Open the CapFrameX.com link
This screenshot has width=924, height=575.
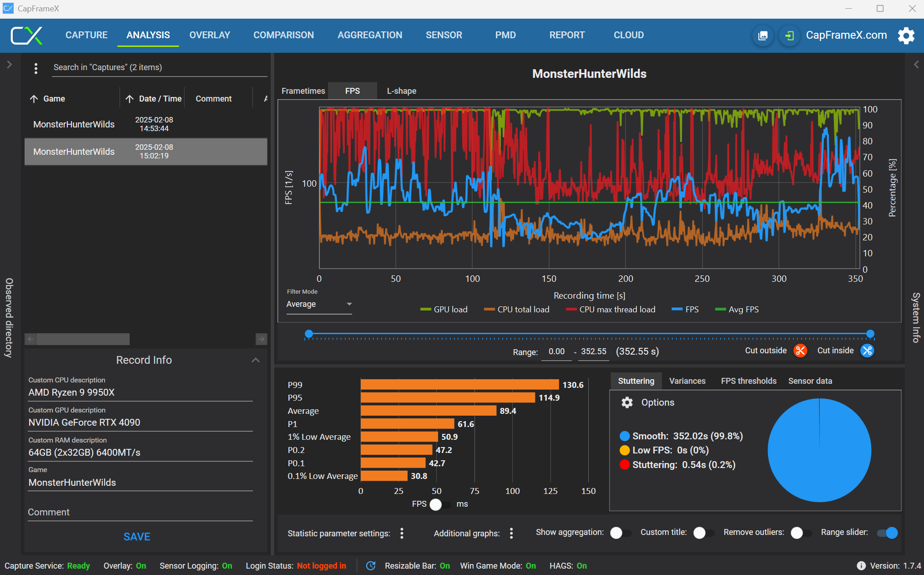846,35
